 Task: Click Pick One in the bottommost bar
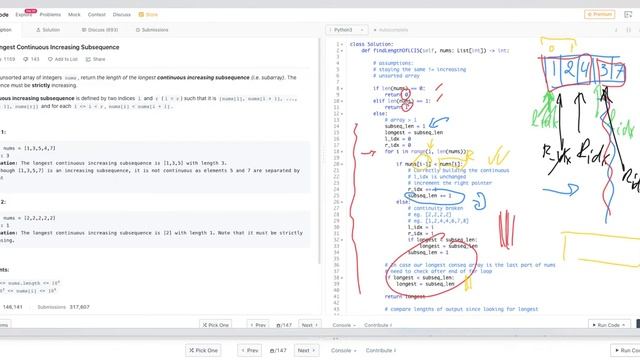(x=203, y=350)
